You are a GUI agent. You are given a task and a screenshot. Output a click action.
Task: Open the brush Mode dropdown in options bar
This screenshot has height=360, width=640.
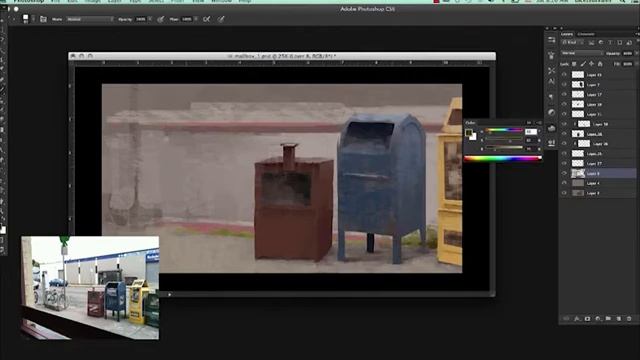(90, 19)
